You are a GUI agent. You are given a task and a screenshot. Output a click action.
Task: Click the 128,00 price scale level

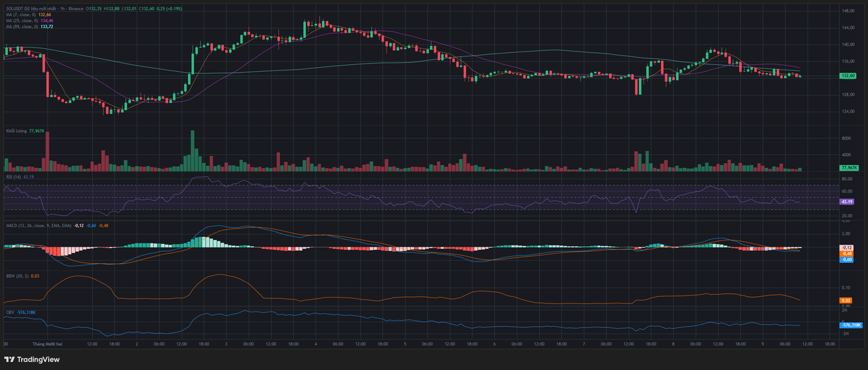[x=848, y=94]
